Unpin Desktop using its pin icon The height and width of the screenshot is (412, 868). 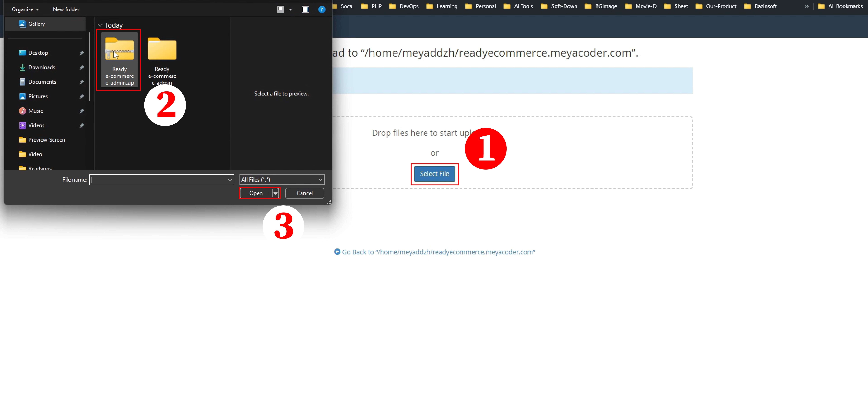[81, 53]
